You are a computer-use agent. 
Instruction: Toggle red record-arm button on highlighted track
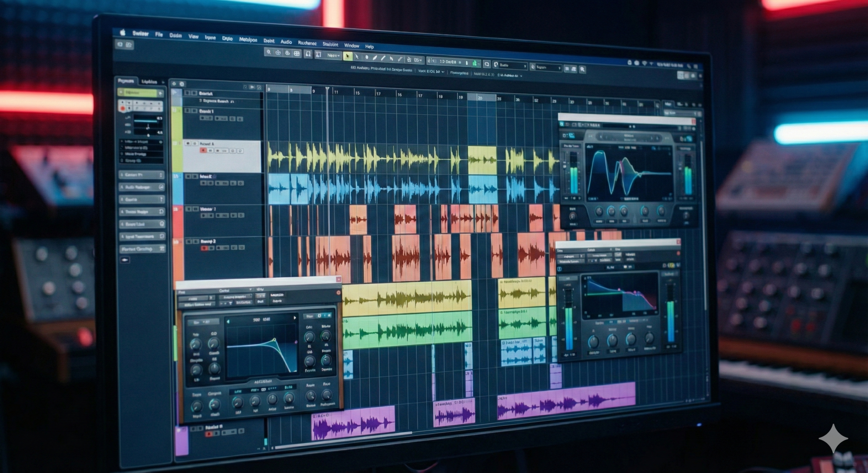pyautogui.click(x=203, y=150)
